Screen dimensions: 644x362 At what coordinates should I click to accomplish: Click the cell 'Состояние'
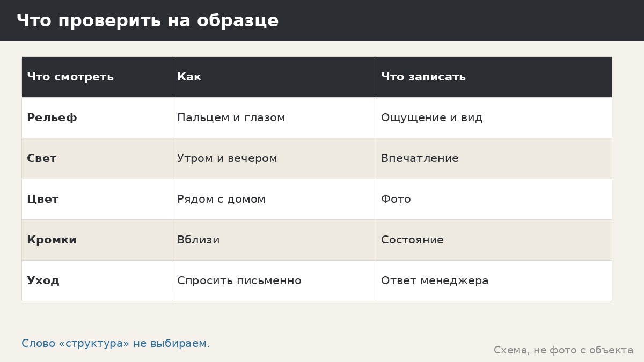[x=494, y=240]
